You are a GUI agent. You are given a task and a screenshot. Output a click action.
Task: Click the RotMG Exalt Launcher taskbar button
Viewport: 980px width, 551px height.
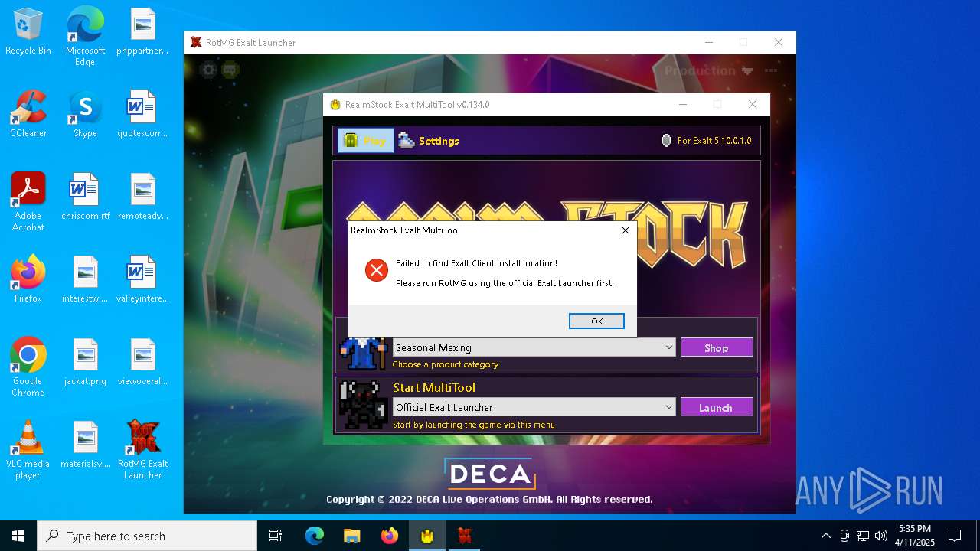pyautogui.click(x=464, y=536)
